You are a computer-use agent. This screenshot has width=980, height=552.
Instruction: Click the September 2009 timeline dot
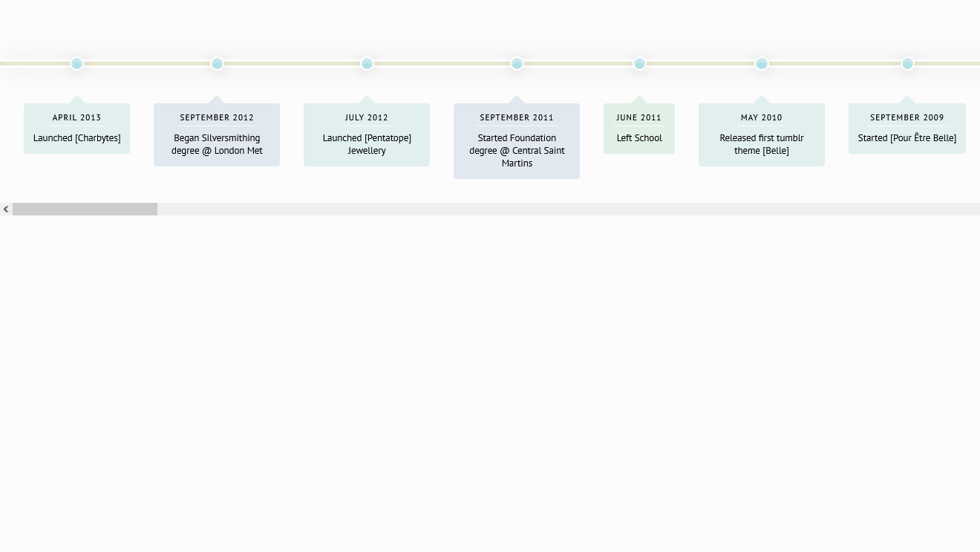pyautogui.click(x=907, y=64)
